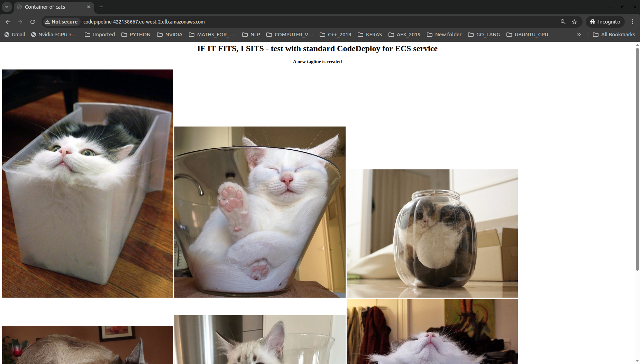
Task: Click the white cat in glass bowl image
Action: [260, 212]
